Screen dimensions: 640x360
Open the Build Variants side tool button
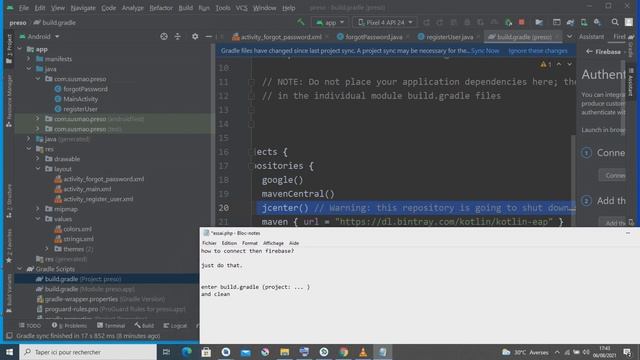pos(9,293)
